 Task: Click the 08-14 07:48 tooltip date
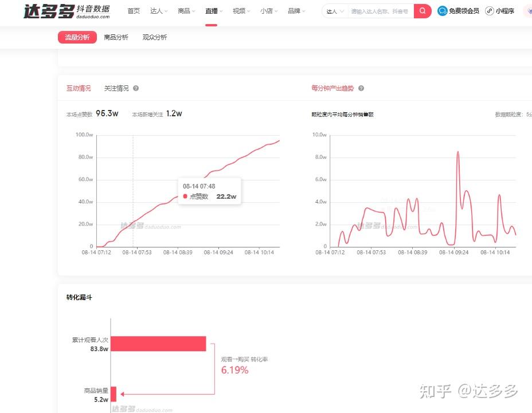tap(199, 186)
